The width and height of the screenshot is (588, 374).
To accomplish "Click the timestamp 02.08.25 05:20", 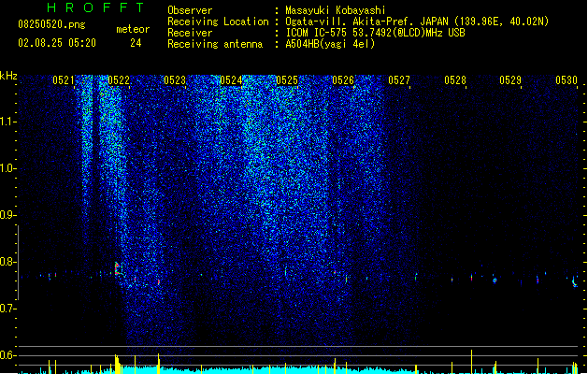I will point(57,43).
